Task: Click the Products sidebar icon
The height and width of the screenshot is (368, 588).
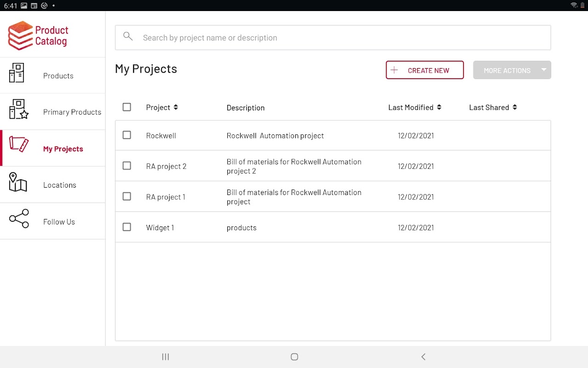Action: (17, 73)
